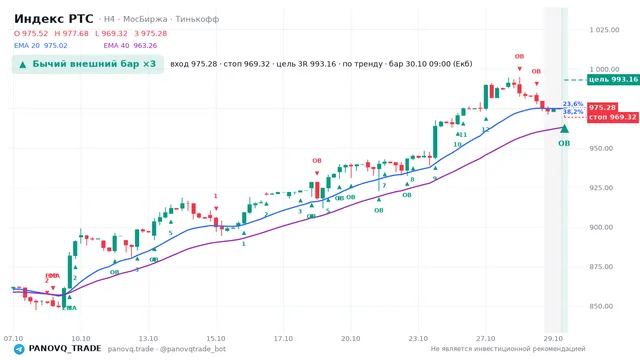Click the open value 'O 975.52'

point(31,33)
